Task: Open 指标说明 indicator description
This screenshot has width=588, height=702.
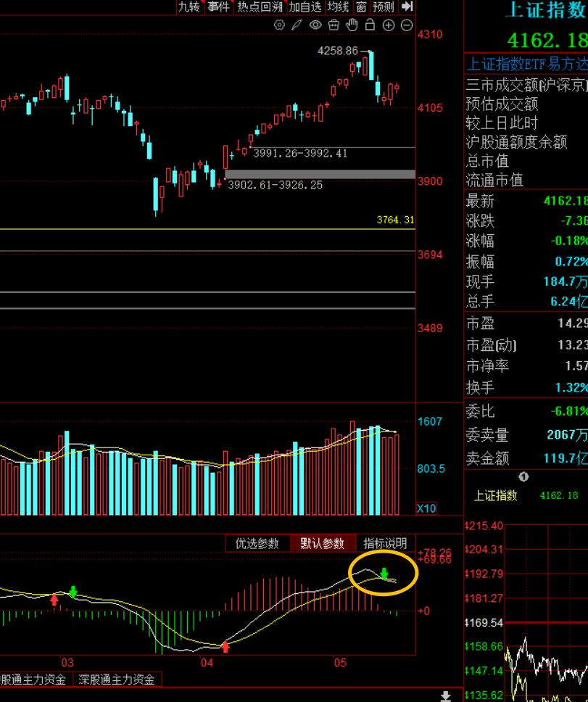Action: tap(385, 543)
